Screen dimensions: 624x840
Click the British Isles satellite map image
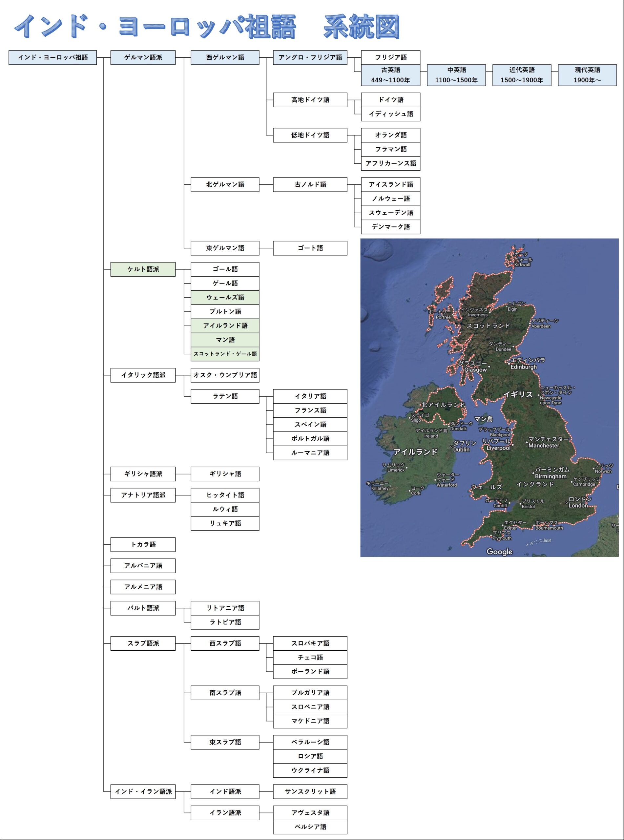489,397
